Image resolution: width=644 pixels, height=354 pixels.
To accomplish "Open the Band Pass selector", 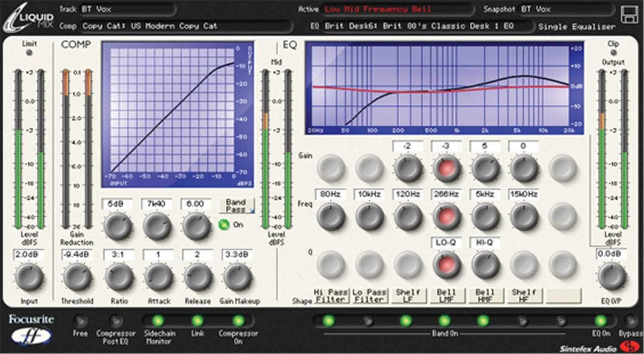I will point(237,205).
